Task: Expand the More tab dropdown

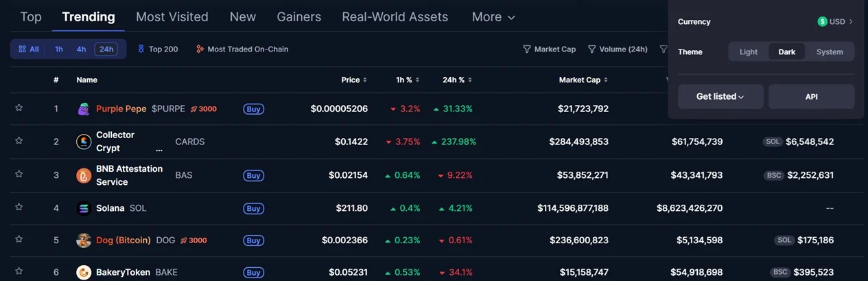Action: pyautogui.click(x=493, y=16)
